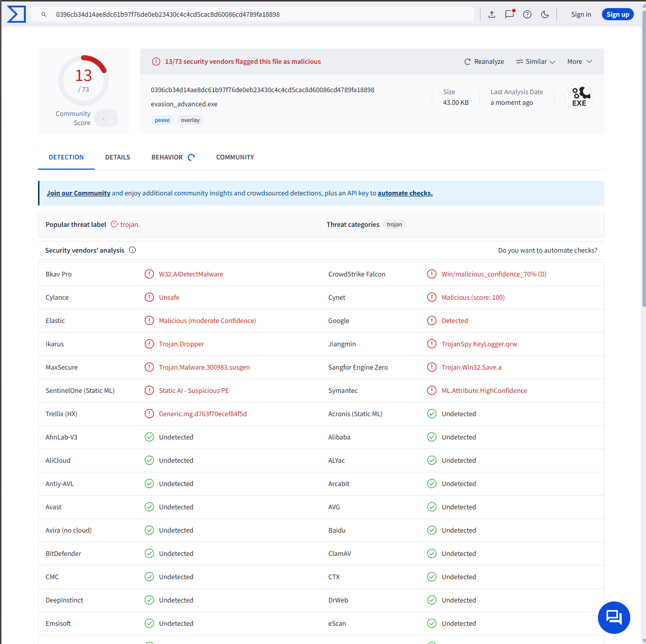Click Acronis undetected check icon
This screenshot has height=644, width=646.
[432, 414]
